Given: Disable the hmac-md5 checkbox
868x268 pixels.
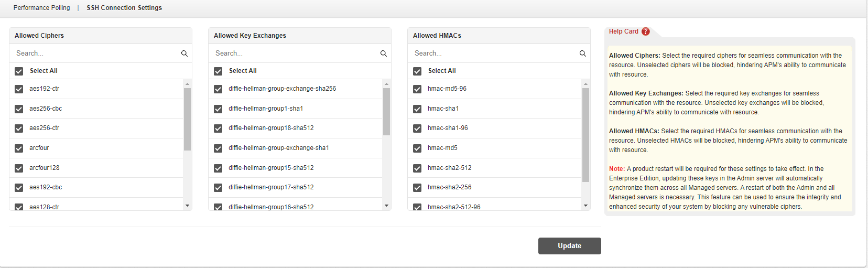Looking at the screenshot, I should [x=417, y=148].
